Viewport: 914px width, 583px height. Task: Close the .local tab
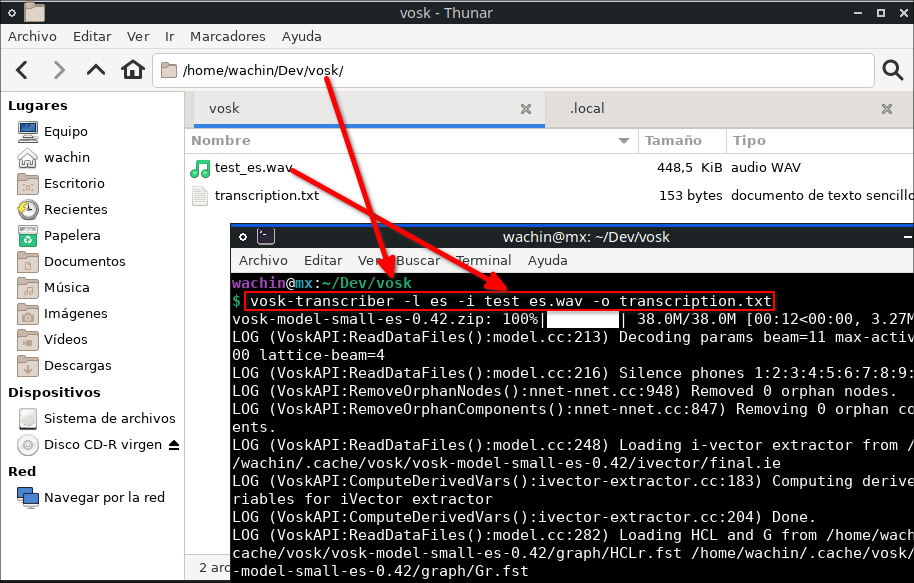pyautogui.click(x=887, y=109)
